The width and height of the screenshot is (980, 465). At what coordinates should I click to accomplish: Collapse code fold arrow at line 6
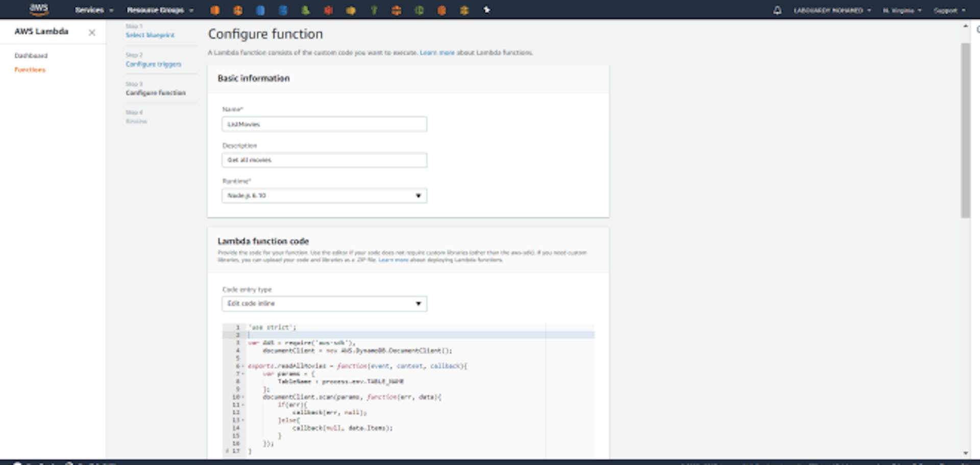click(x=243, y=366)
